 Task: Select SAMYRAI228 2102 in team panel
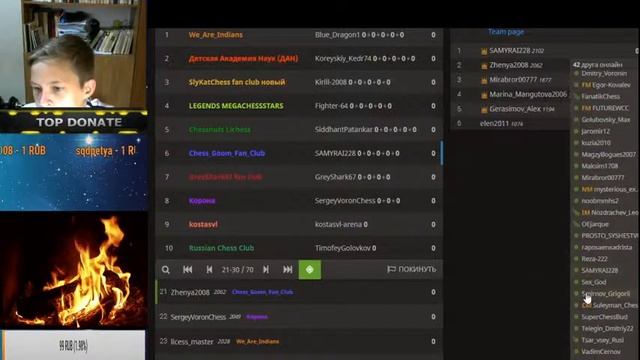click(x=516, y=51)
